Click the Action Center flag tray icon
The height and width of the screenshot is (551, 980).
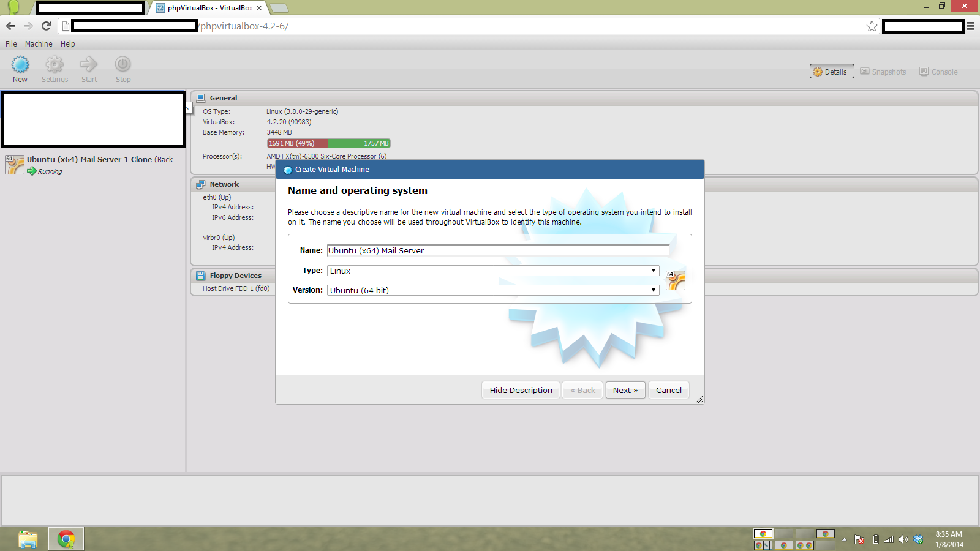click(x=860, y=539)
